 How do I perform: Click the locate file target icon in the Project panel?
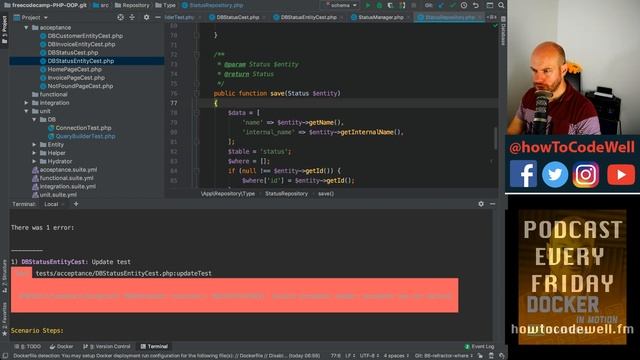pos(120,18)
